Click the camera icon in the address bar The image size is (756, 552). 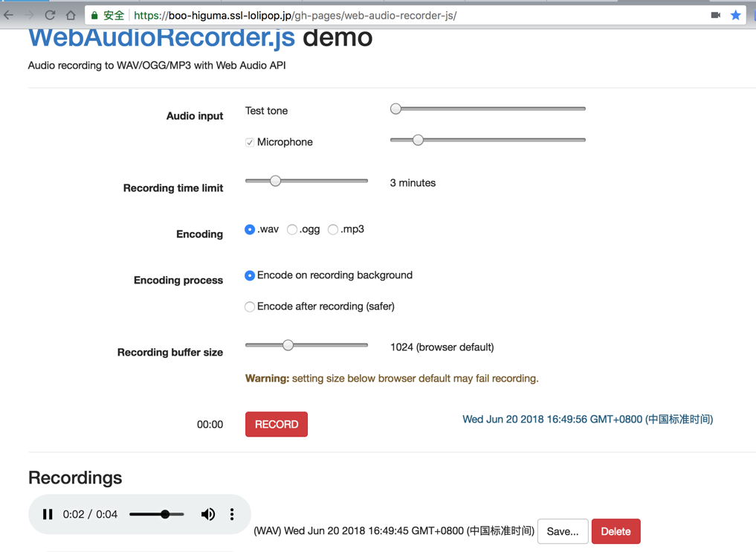click(715, 14)
